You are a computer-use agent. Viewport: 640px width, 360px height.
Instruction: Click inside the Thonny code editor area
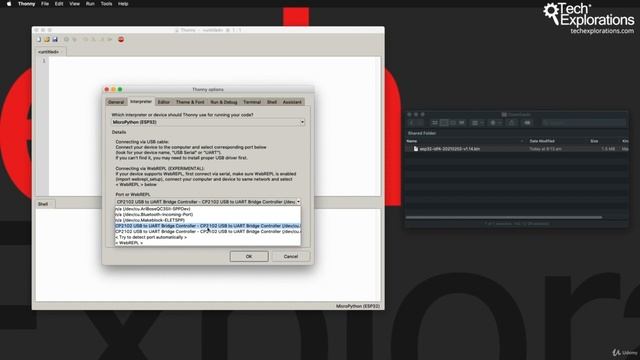pyautogui.click(x=214, y=126)
